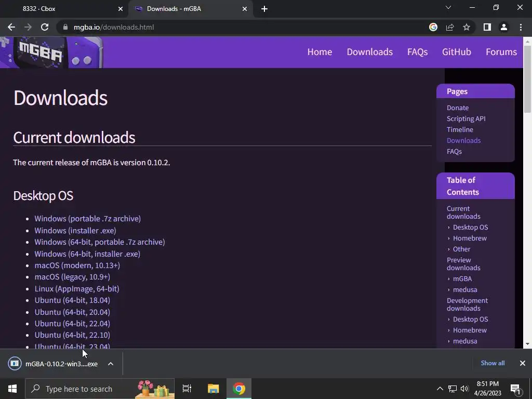This screenshot has width=532, height=399.
Task: Jump to Preview downloads section
Action: pyautogui.click(x=463, y=264)
